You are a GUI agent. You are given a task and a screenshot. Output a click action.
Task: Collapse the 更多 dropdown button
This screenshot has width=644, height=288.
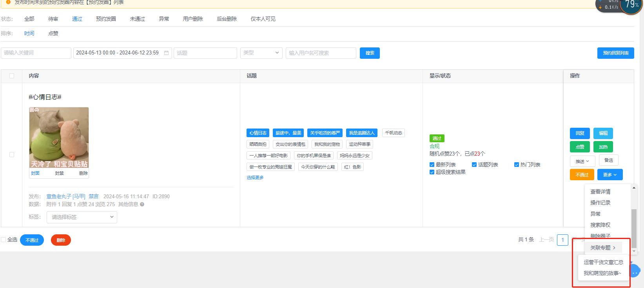tap(610, 175)
